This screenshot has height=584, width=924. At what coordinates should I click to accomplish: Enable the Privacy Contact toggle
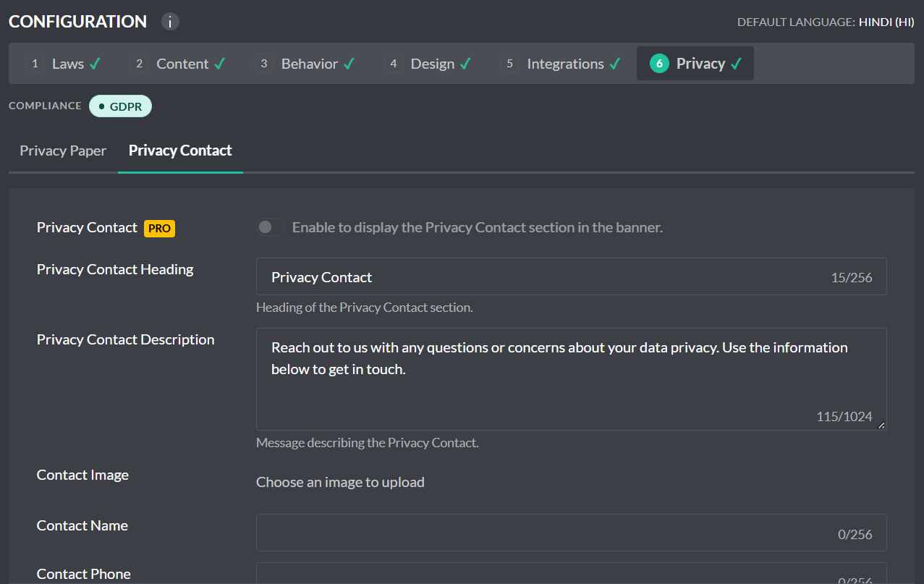point(270,227)
